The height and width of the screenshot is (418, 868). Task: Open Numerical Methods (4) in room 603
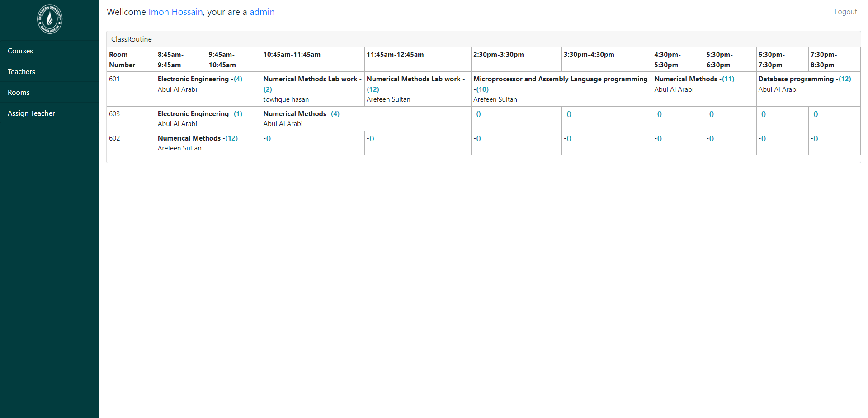point(335,114)
